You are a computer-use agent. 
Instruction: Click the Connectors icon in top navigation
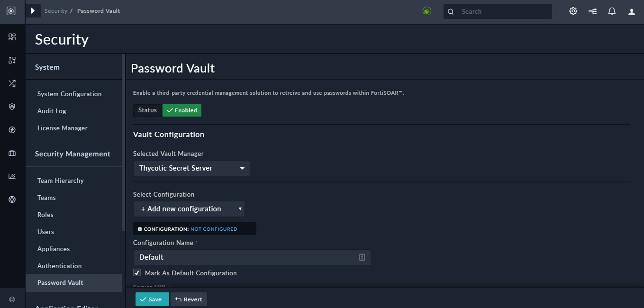[x=592, y=11]
